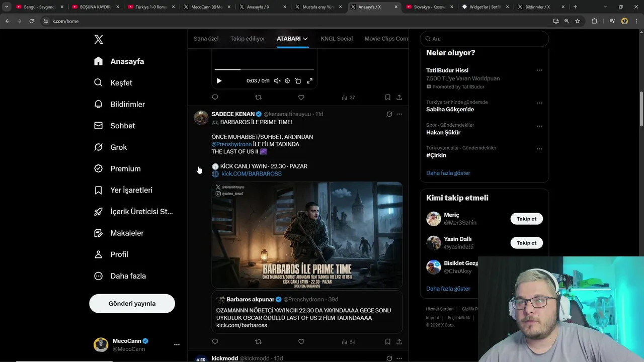Open Keşfet search page
This screenshot has width=644, height=362.
[113, 83]
